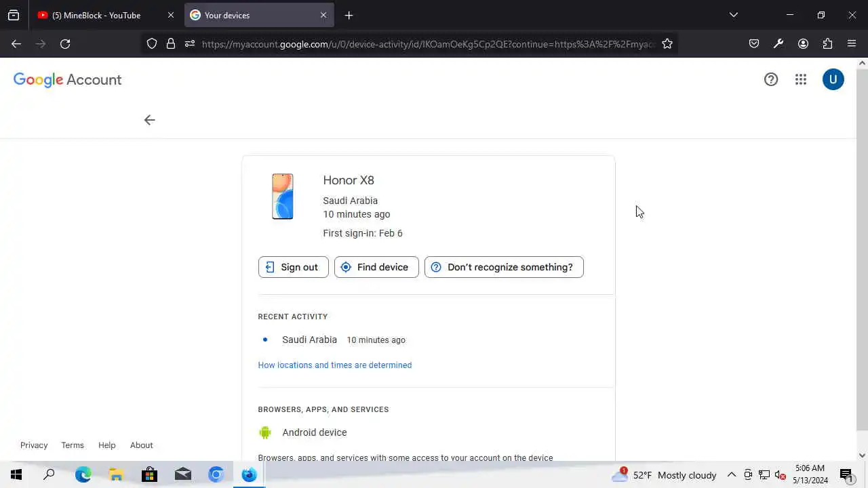Open the Help footer link

[107, 445]
